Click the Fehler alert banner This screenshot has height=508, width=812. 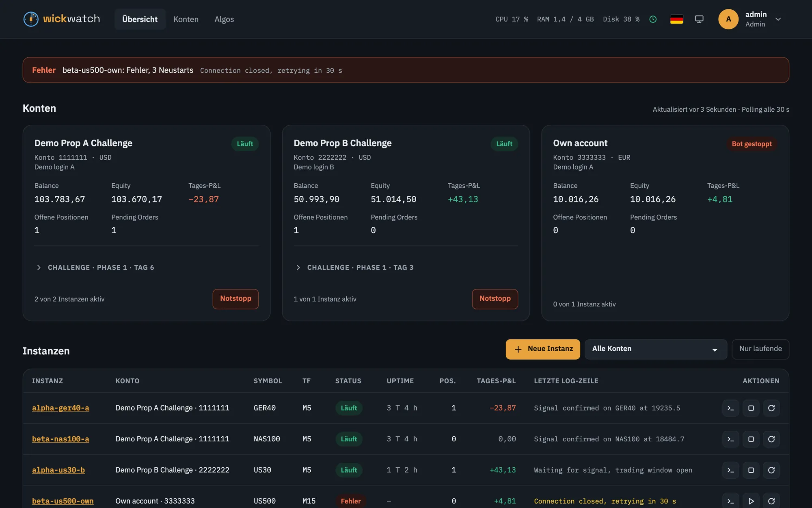point(406,70)
